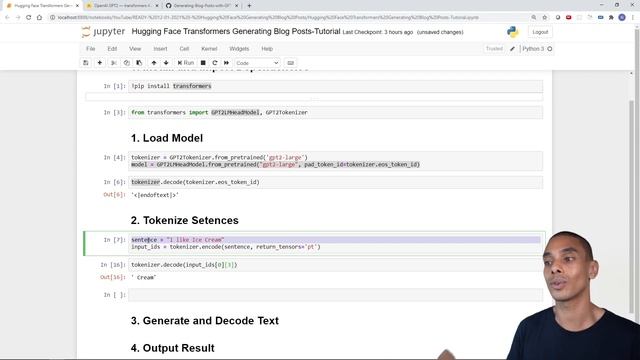Reload the browser page
Image resolution: width=640 pixels, height=360 pixels.
coord(29,18)
